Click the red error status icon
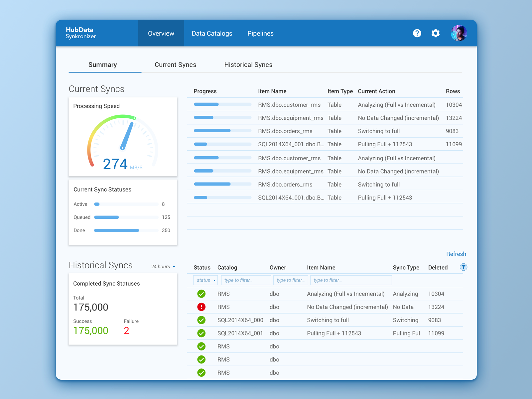Viewport: 532px width, 399px height. tap(201, 307)
